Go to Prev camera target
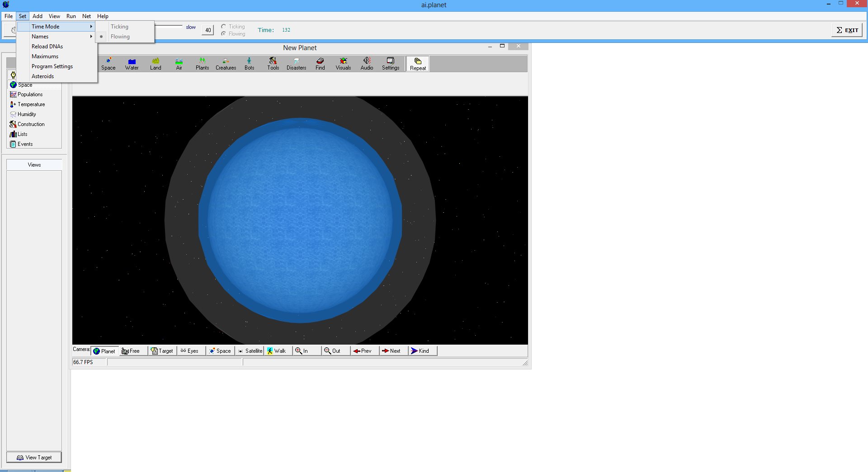Viewport: 868px width, 472px height. [x=364, y=351]
